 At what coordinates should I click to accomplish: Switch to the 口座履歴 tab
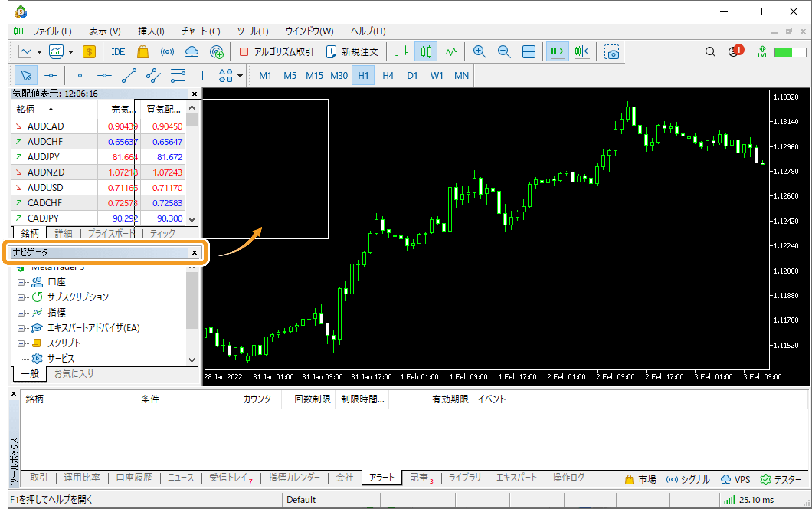tap(134, 478)
